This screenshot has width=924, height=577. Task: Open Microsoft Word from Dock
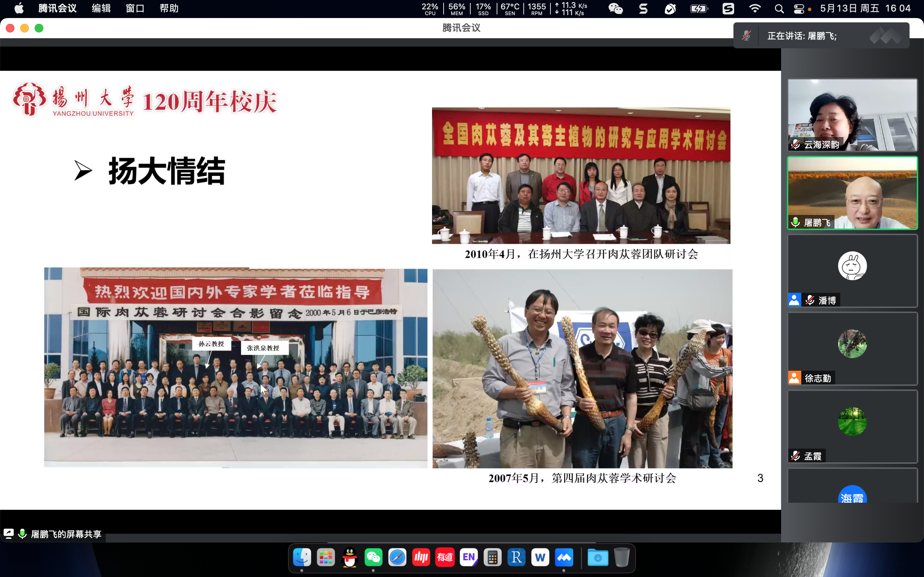point(540,558)
